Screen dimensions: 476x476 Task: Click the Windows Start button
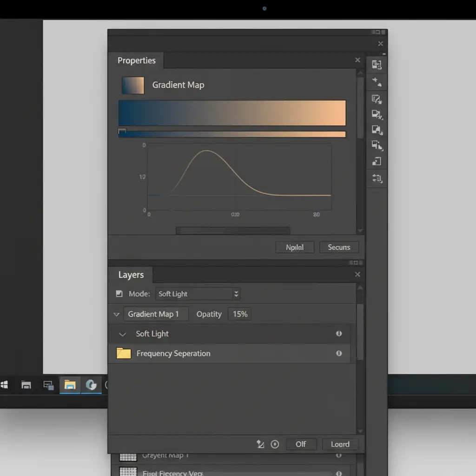point(5,385)
